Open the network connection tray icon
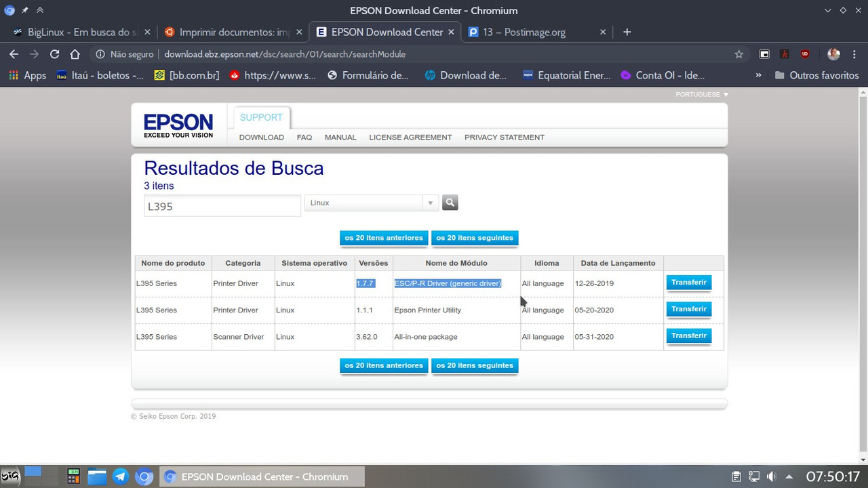Image resolution: width=868 pixels, height=488 pixels. pos(754,476)
